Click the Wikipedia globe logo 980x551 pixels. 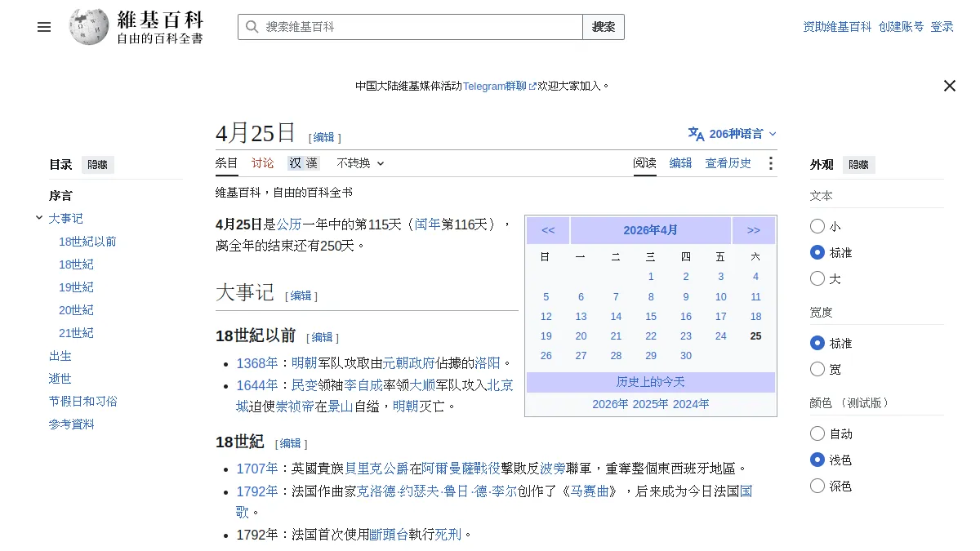coord(89,27)
